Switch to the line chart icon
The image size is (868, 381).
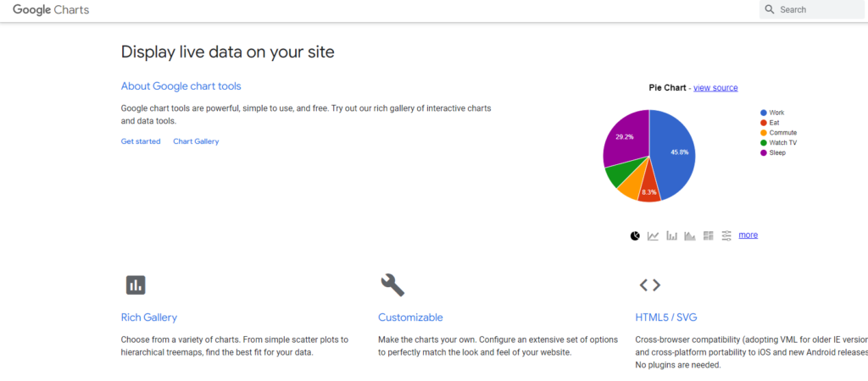654,235
